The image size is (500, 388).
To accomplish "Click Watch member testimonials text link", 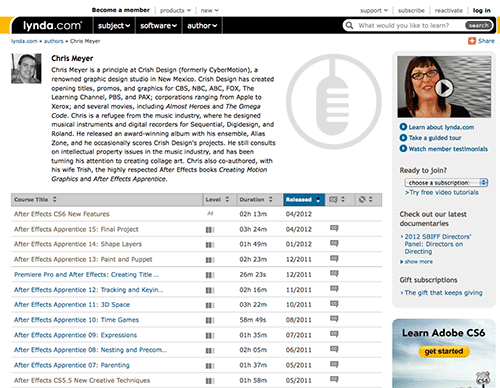I will [448, 149].
